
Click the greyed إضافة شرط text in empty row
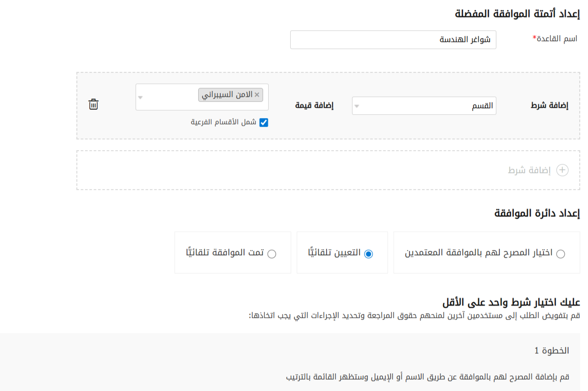tap(529, 170)
